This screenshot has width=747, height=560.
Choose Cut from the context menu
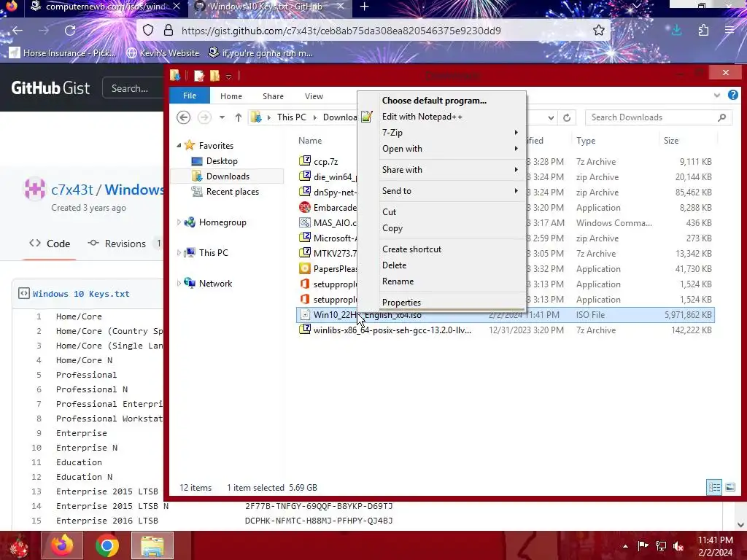click(x=441, y=212)
